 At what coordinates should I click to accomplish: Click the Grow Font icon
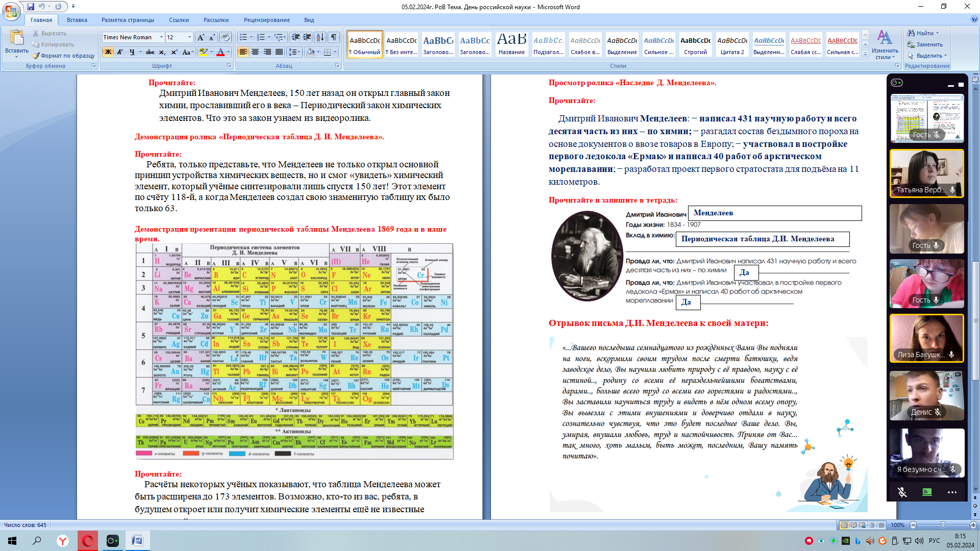coord(201,37)
